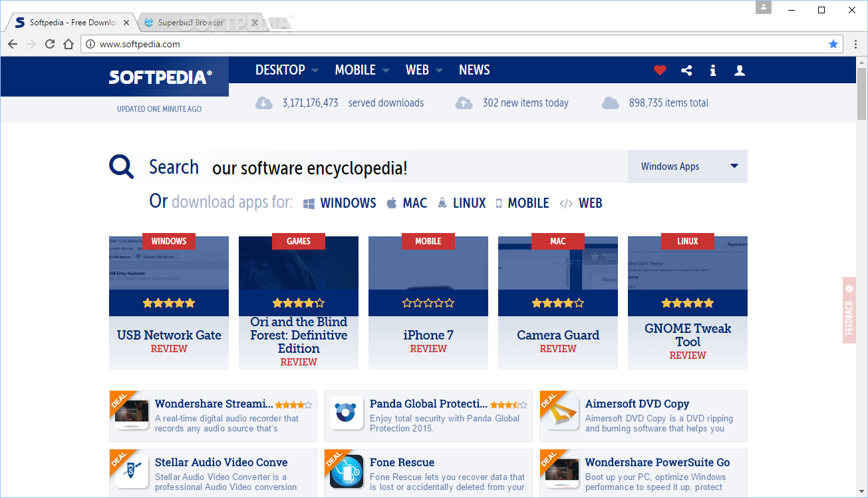Click the new items today cloud icon

pyautogui.click(x=464, y=103)
